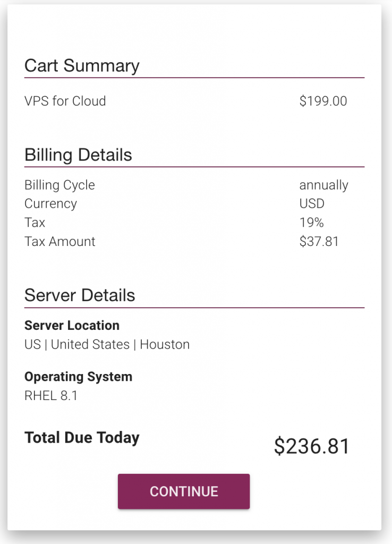The height and width of the screenshot is (544, 392).
Task: Click the Total Due Today label
Action: click(x=82, y=438)
